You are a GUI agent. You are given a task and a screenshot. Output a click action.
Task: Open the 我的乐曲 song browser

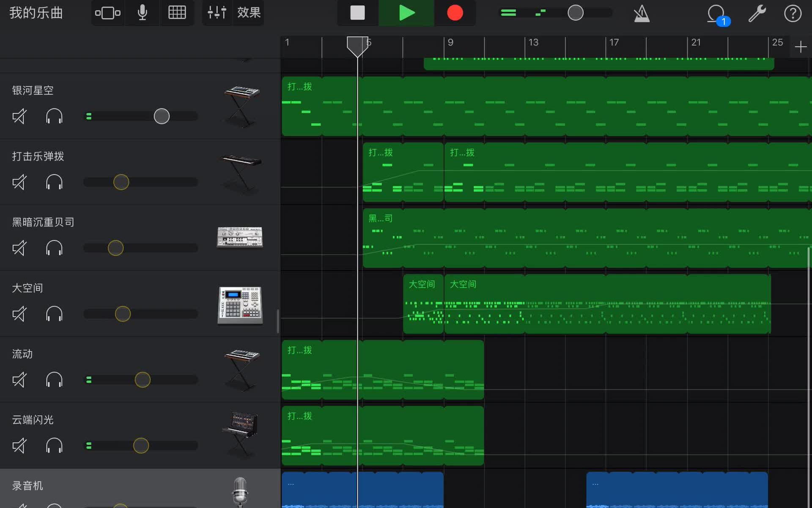[36, 13]
